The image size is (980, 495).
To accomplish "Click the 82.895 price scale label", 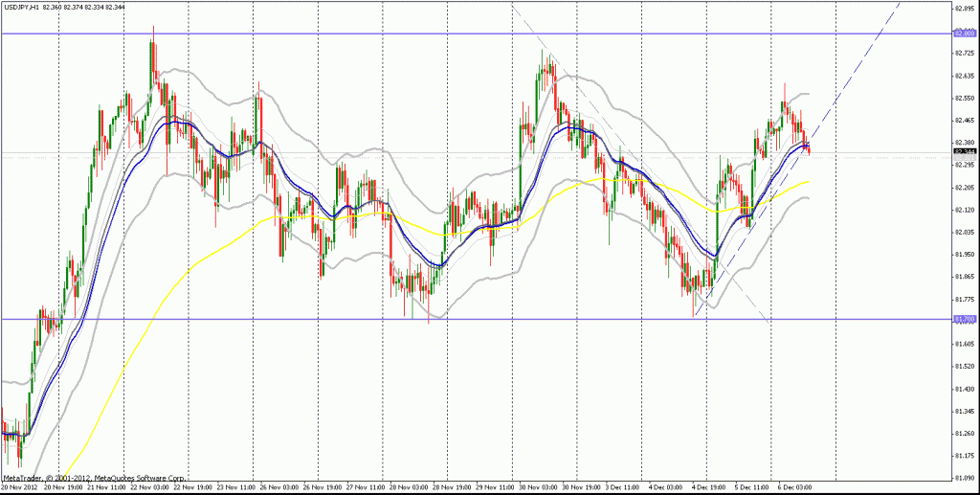I will (x=965, y=10).
